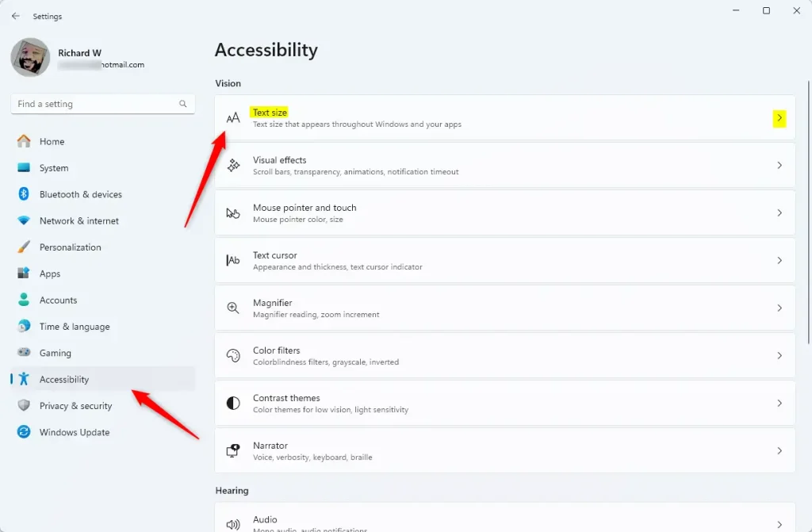Click the Gaming controller icon in sidebar
The image size is (812, 532).
pos(24,352)
